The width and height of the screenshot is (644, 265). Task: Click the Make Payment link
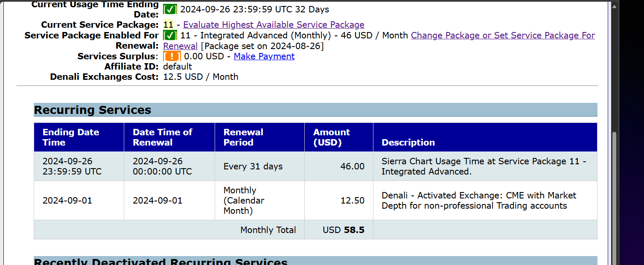[x=264, y=56]
